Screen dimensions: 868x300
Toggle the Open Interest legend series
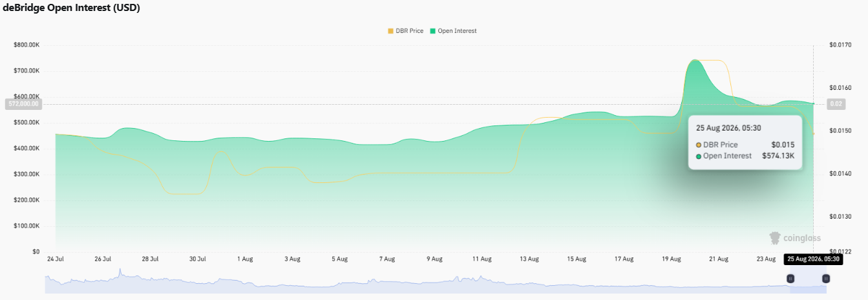[452, 31]
